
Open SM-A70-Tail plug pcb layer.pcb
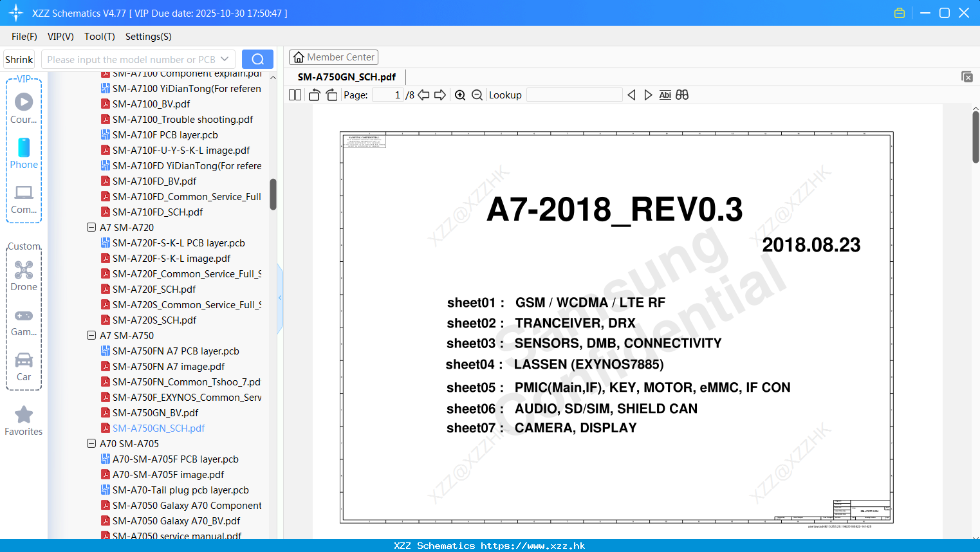pos(181,490)
